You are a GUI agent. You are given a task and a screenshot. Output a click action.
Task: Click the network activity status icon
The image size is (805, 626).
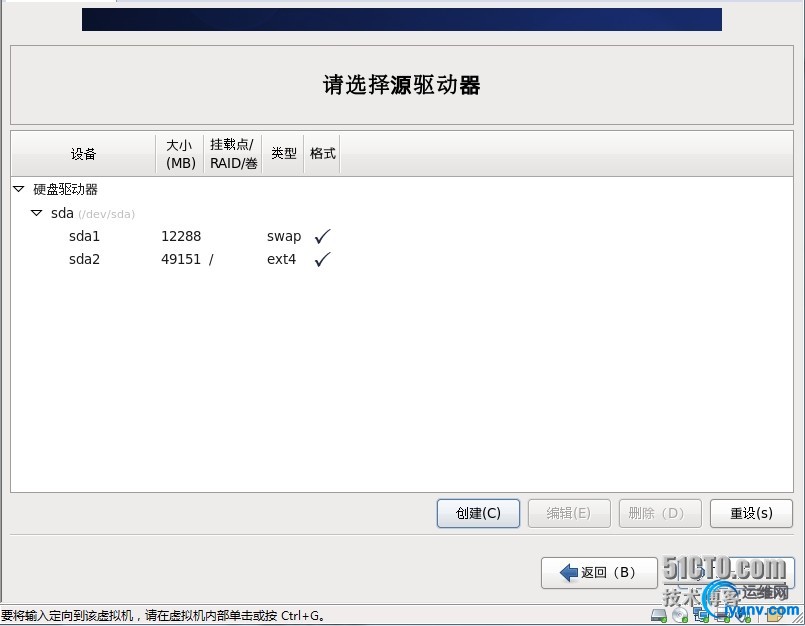coord(699,616)
